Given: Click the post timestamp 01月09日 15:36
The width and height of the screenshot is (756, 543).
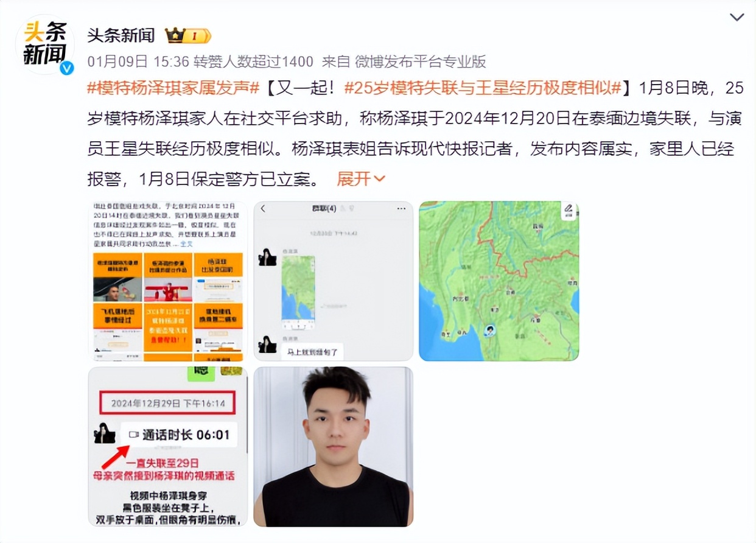Looking at the screenshot, I should 138,61.
